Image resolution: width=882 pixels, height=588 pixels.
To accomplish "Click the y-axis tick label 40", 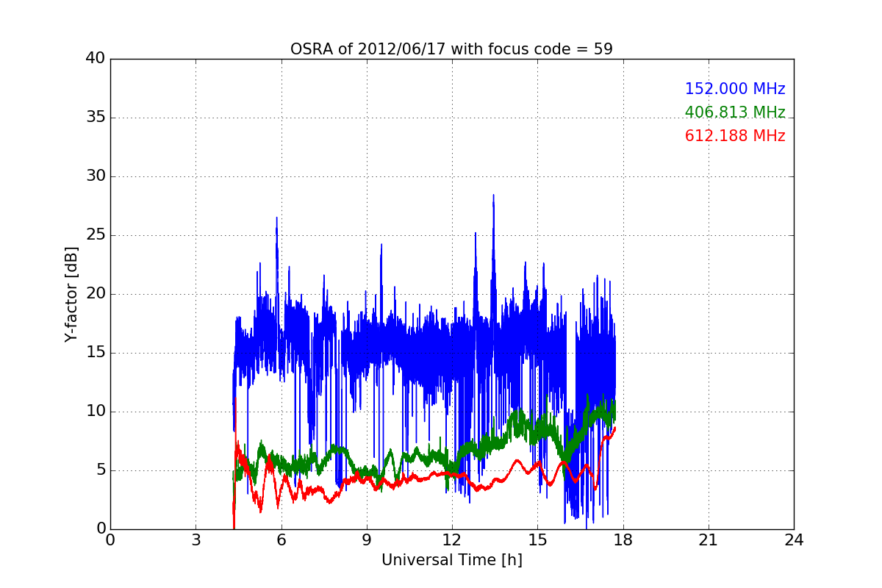I will click(x=96, y=59).
